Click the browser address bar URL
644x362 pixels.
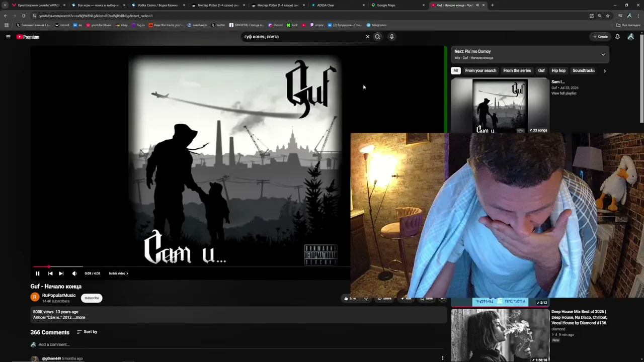coord(96,16)
